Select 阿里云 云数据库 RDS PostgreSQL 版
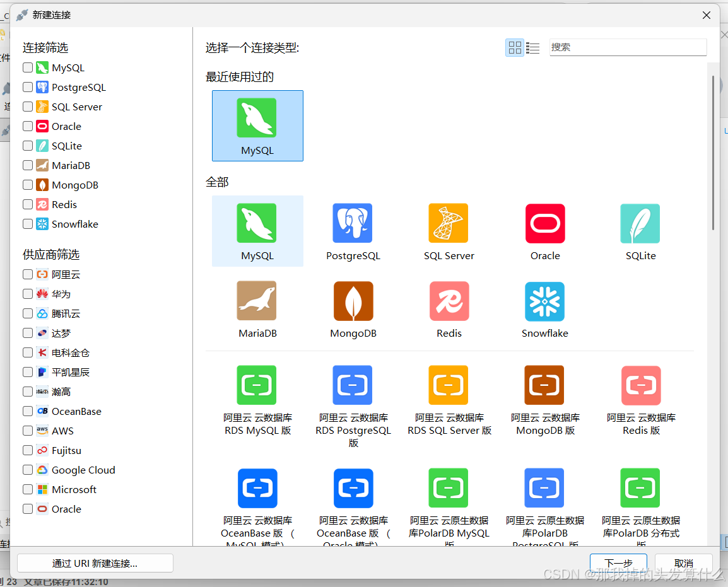This screenshot has height=587, width=728. (353, 407)
